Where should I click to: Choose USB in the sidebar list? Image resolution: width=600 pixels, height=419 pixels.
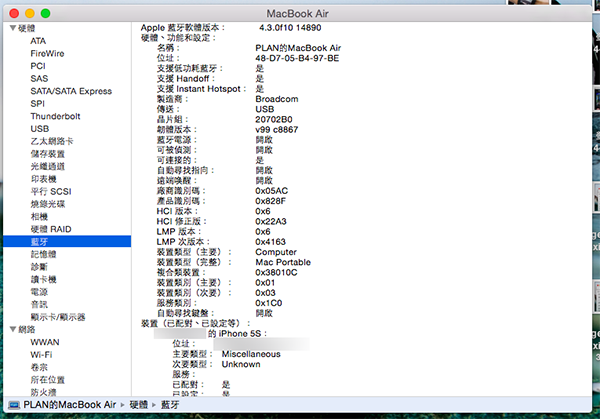pyautogui.click(x=39, y=128)
